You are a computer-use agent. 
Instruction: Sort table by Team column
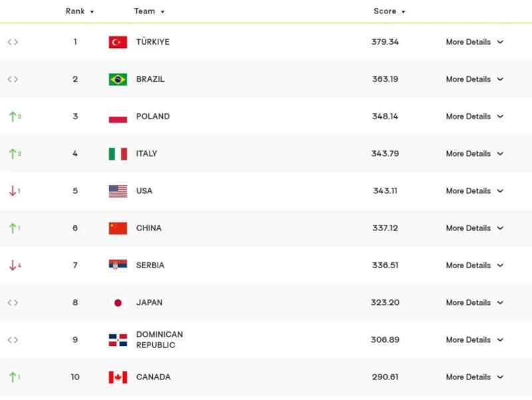(x=149, y=11)
